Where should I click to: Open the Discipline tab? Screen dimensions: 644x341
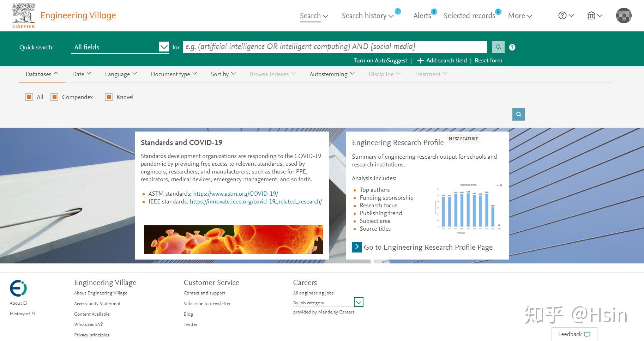point(385,74)
